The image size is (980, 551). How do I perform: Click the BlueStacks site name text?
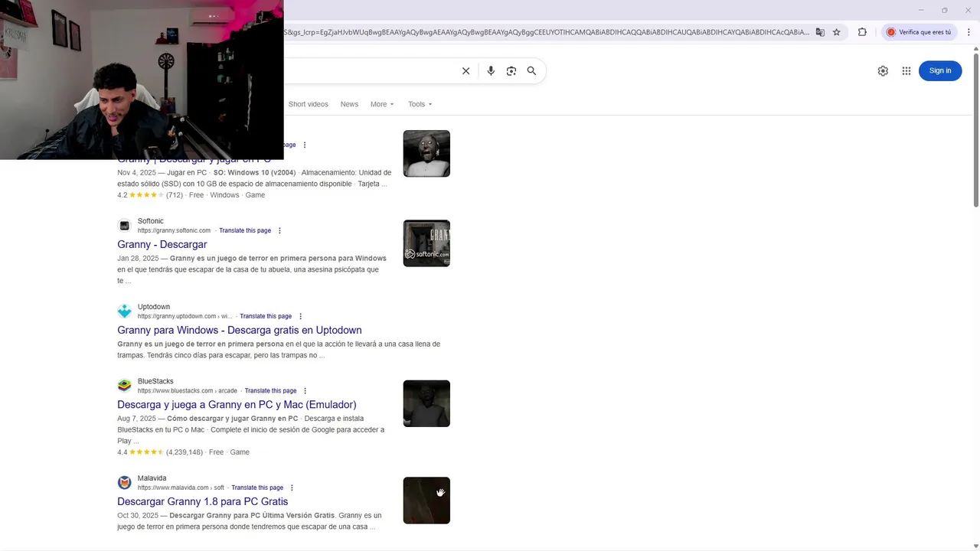[x=155, y=381]
